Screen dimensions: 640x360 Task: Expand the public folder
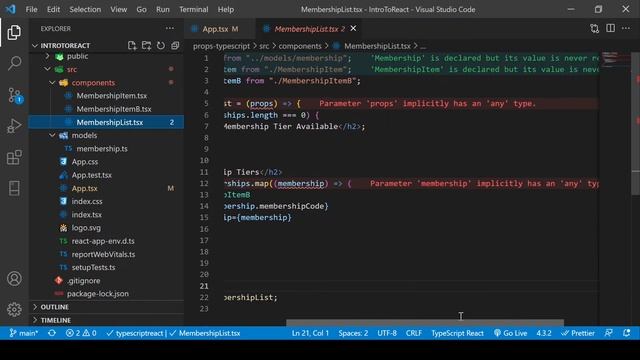click(48, 56)
